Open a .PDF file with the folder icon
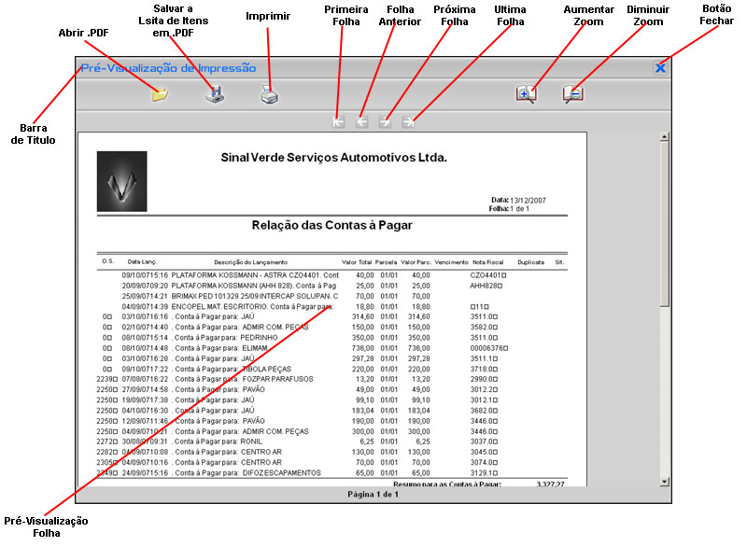The image size is (747, 560). click(160, 93)
